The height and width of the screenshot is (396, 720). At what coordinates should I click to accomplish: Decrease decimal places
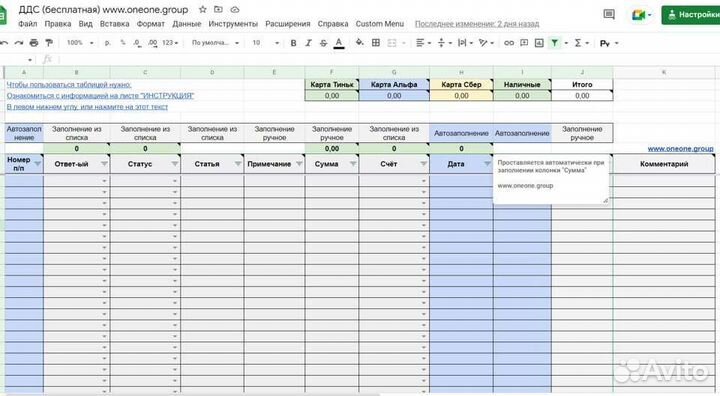[137, 43]
